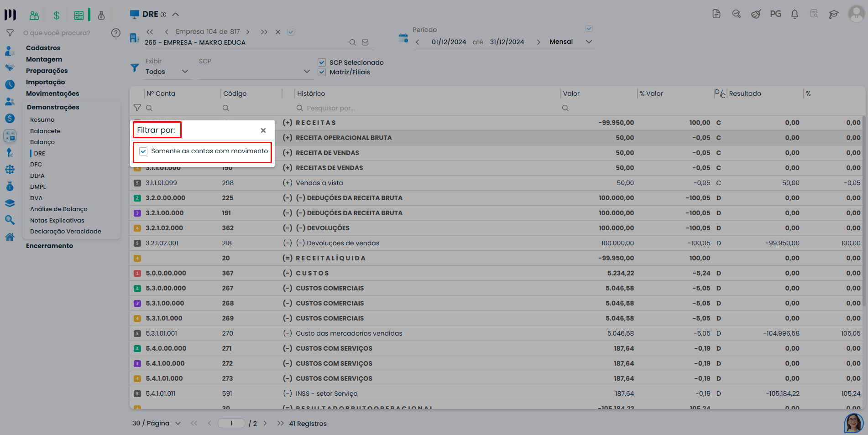Image resolution: width=868 pixels, height=435 pixels.
Task: Advance to the next period
Action: tap(539, 42)
